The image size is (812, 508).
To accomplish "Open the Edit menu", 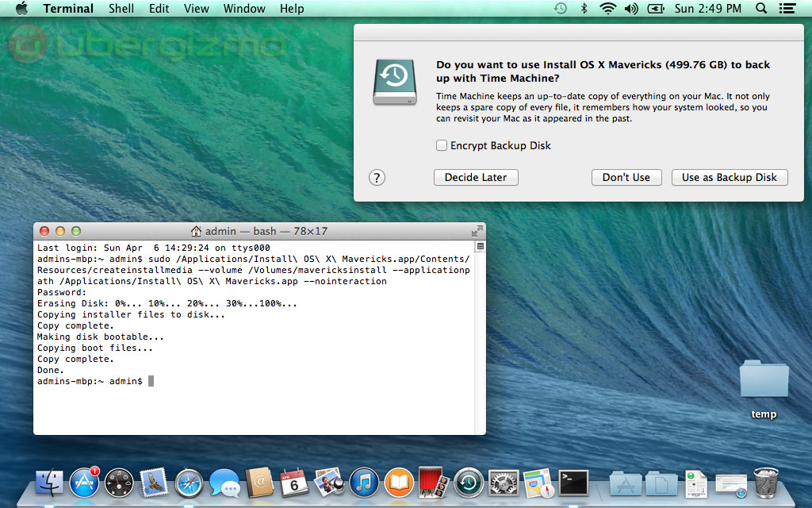I will [x=159, y=8].
